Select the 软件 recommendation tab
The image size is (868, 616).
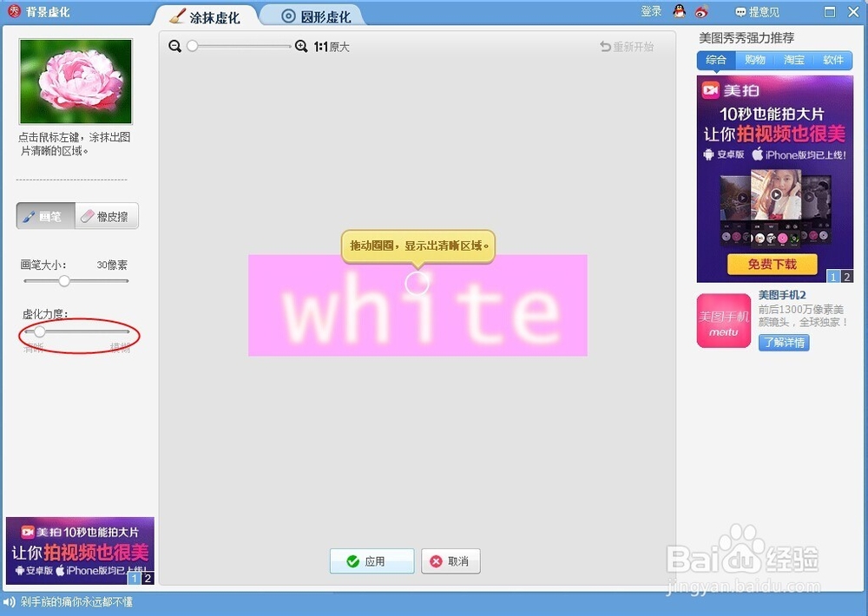click(833, 60)
